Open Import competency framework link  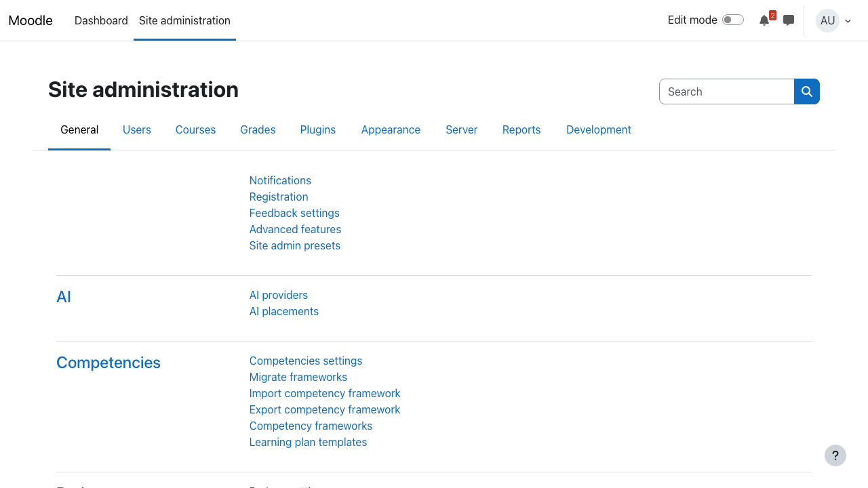click(x=325, y=393)
